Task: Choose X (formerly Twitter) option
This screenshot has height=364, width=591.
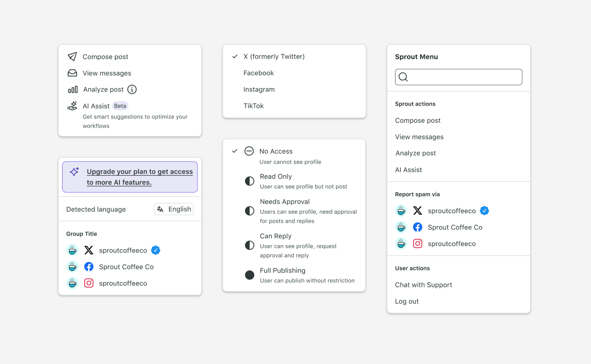Action: (294, 57)
